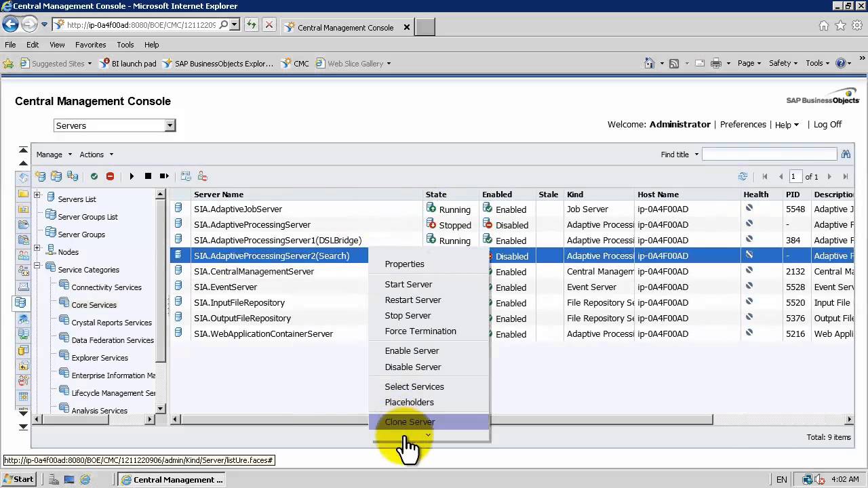Click the envelope icon in left sidebar

[x=24, y=287]
